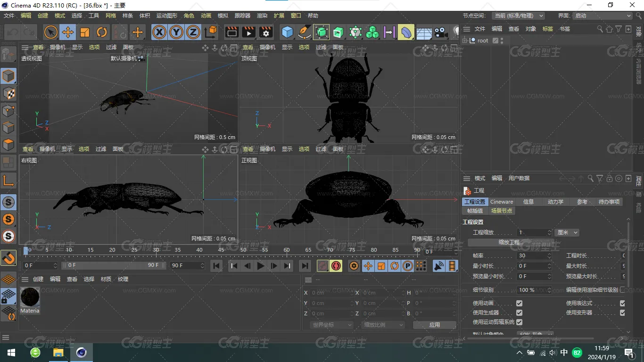Viewport: 644px width, 362px height.
Task: Uncheck the 使用动画 checkbox
Action: (x=519, y=303)
